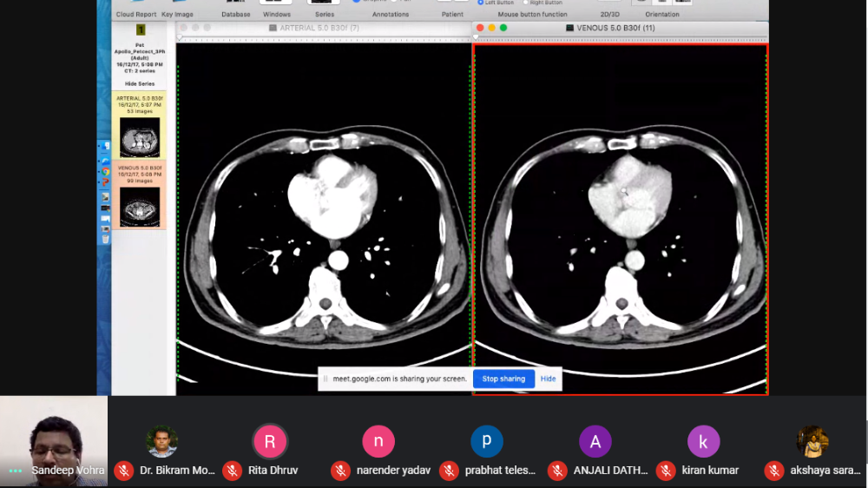This screenshot has width=868, height=488.
Task: Click the 'Mouse button function' label
Action: [533, 15]
